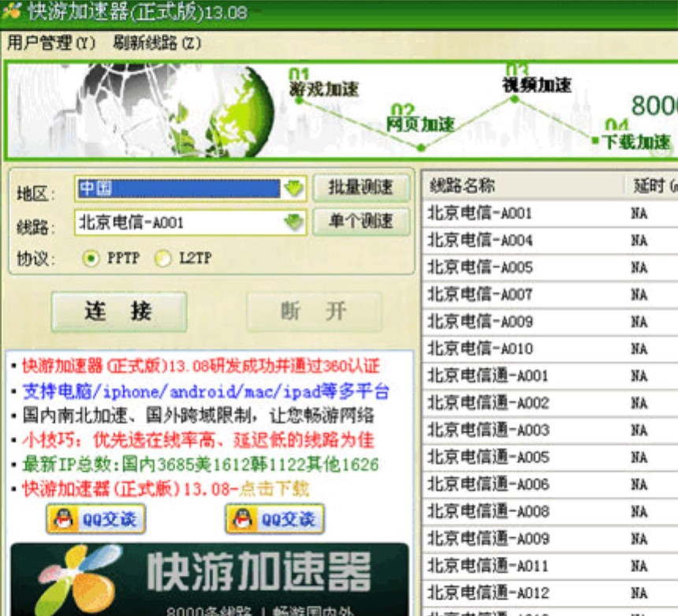The height and width of the screenshot is (616, 678).
Task: Select the L2TP protocol radio button
Action: pos(163,258)
